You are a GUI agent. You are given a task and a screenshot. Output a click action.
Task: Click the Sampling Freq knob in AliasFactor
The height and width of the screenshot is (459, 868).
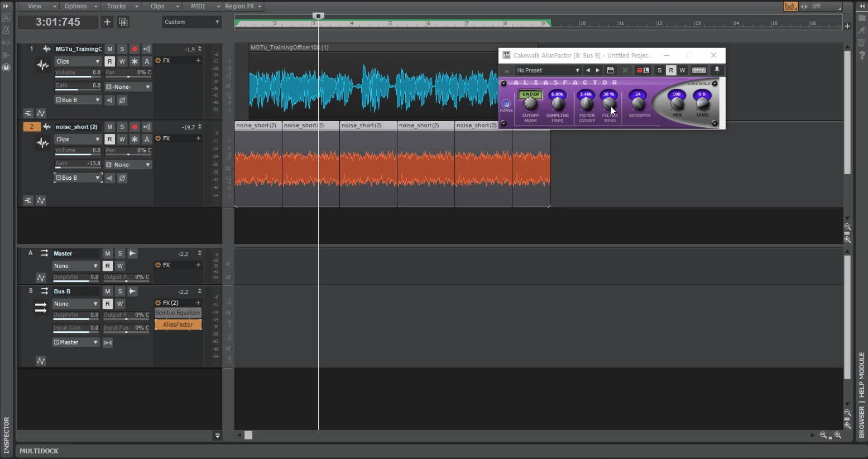tap(558, 103)
